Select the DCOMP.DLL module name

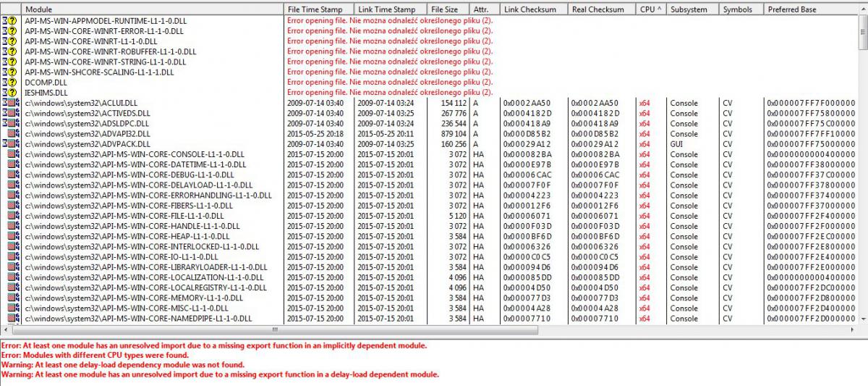[46, 83]
